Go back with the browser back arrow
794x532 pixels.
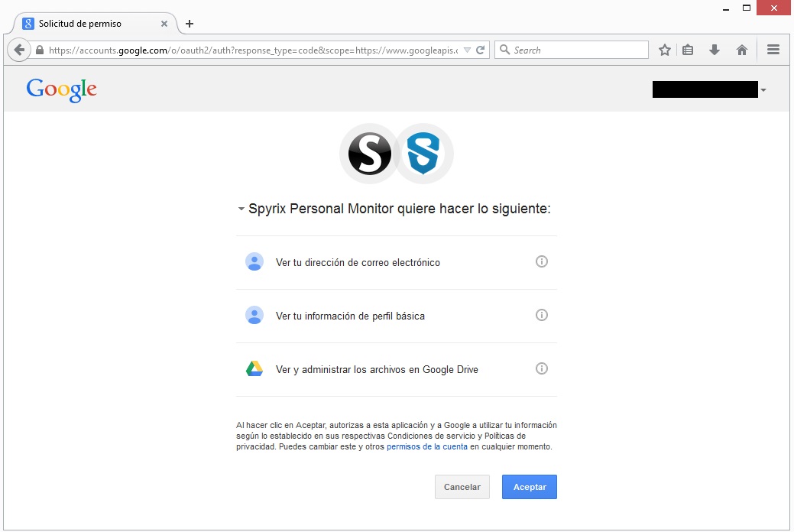pos(19,50)
